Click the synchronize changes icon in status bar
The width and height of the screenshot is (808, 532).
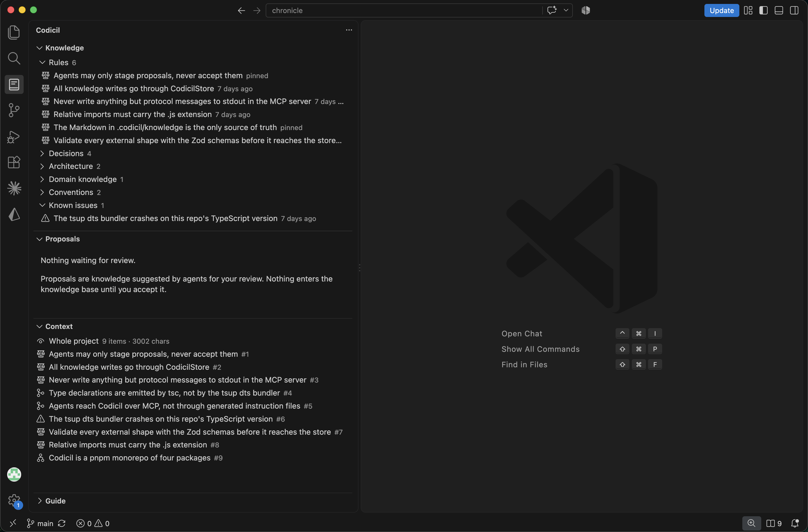pos(62,523)
